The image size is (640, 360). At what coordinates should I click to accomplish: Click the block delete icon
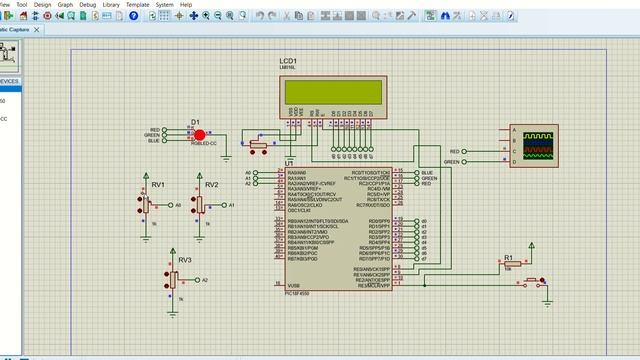pyautogui.click(x=361, y=16)
